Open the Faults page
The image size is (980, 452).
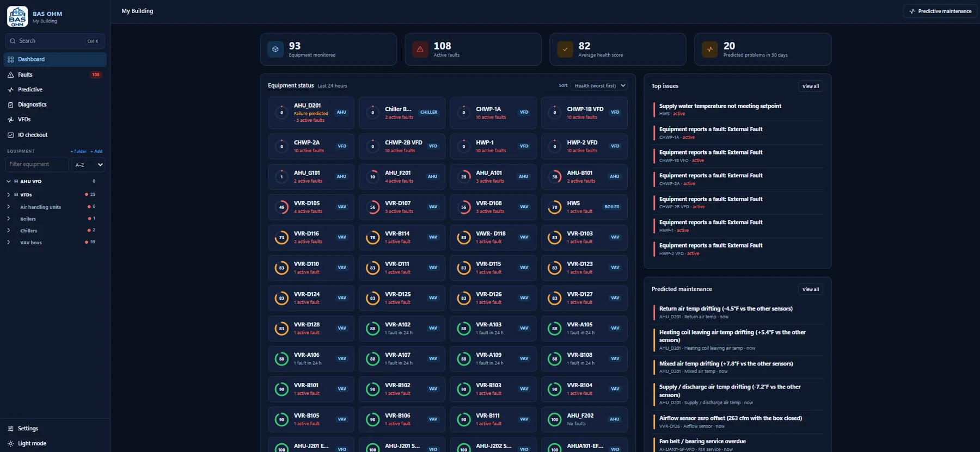tap(55, 75)
